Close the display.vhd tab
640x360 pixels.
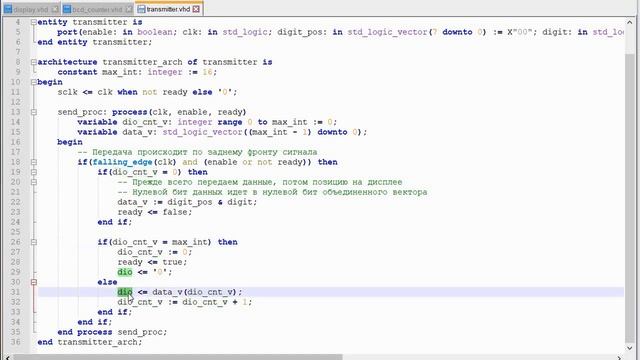click(x=55, y=9)
